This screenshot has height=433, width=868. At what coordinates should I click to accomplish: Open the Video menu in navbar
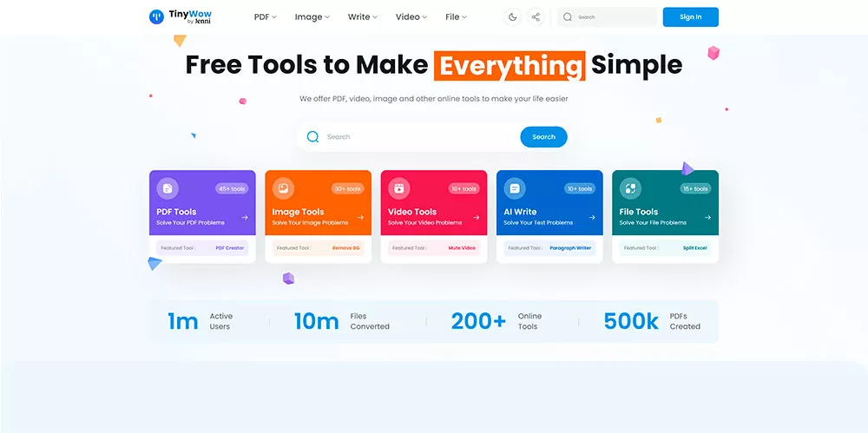click(x=411, y=17)
